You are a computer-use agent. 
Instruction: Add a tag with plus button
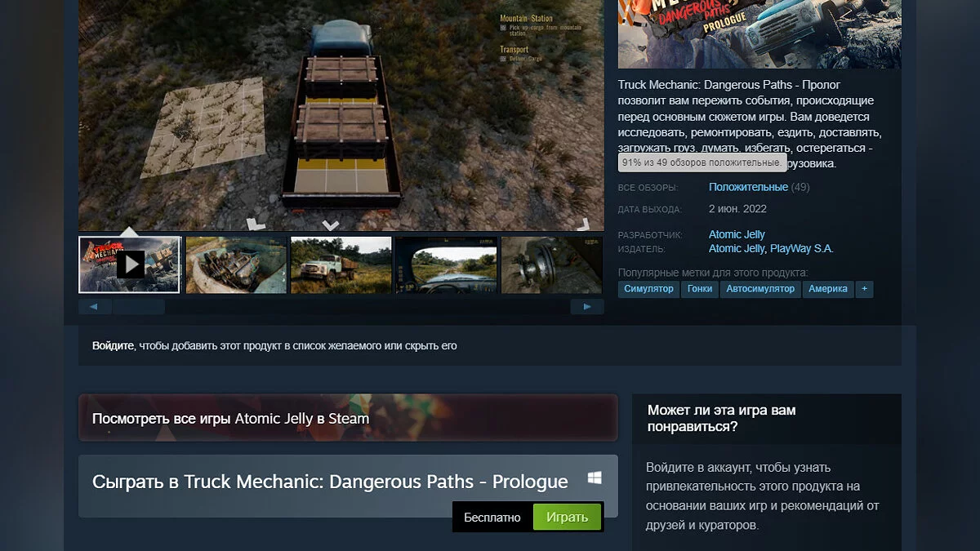pyautogui.click(x=865, y=289)
